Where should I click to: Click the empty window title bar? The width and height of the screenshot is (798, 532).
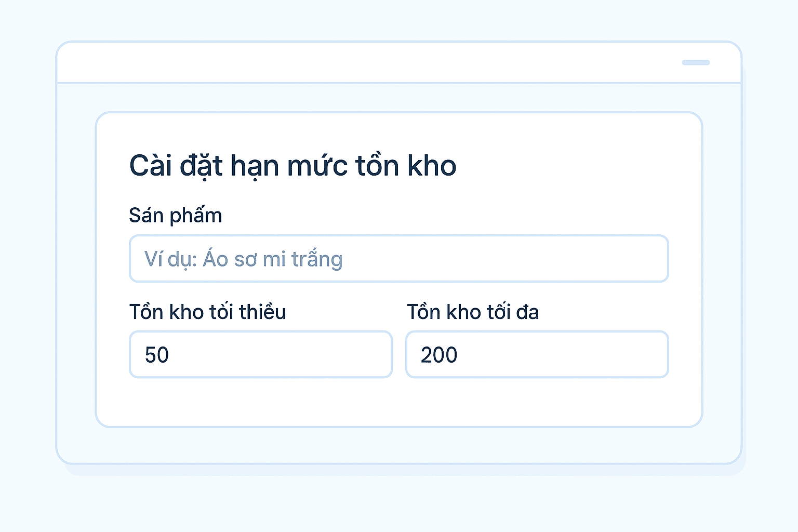(364, 62)
